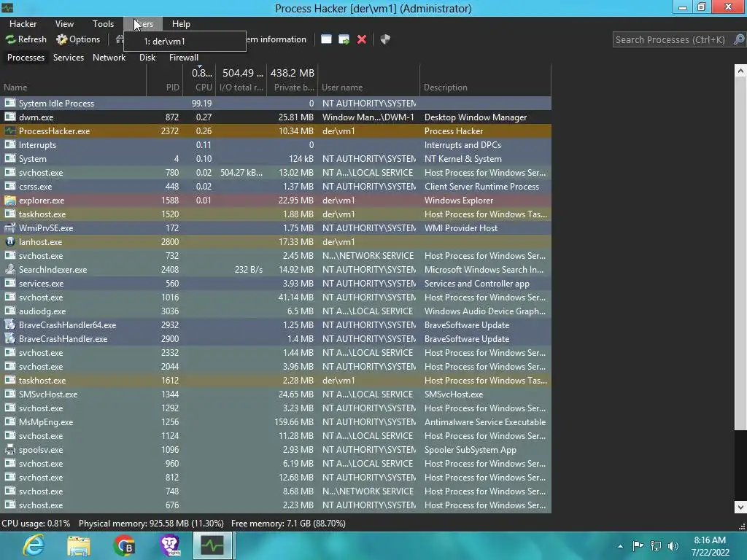Viewport: 747px width, 560px height.
Task: Click the scrollbar up arrow
Action: coord(740,71)
